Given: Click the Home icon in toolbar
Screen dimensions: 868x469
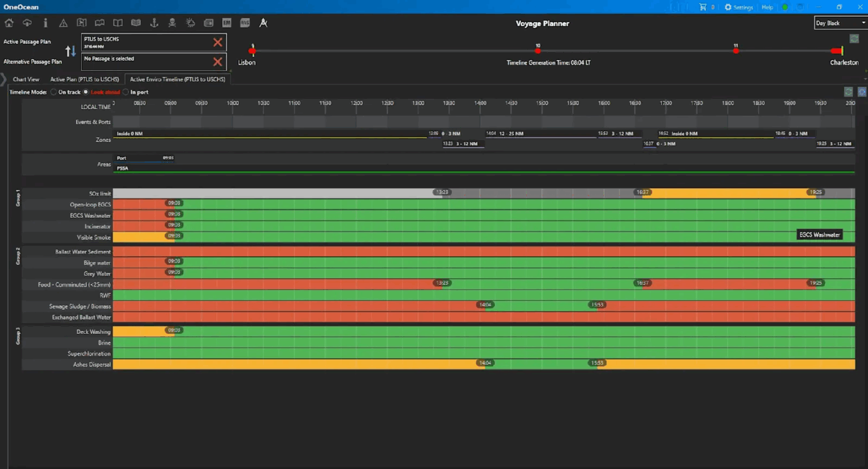Looking at the screenshot, I should [9, 23].
